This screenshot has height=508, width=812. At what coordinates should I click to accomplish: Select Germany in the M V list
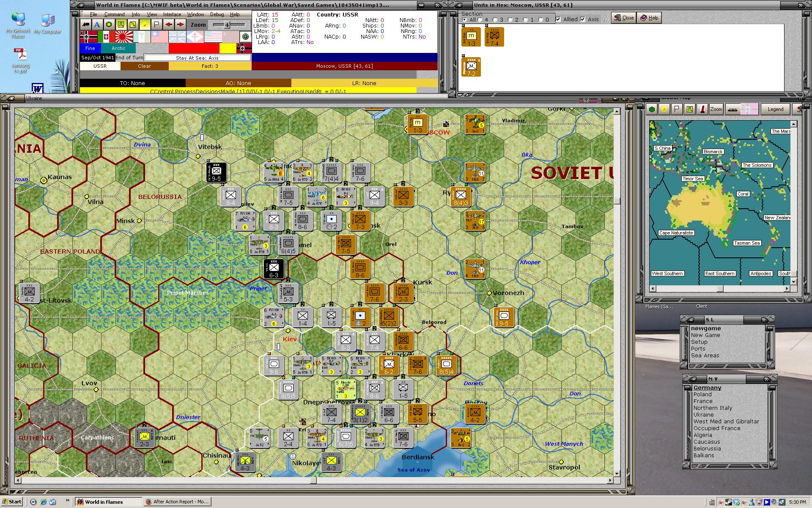[x=707, y=388]
